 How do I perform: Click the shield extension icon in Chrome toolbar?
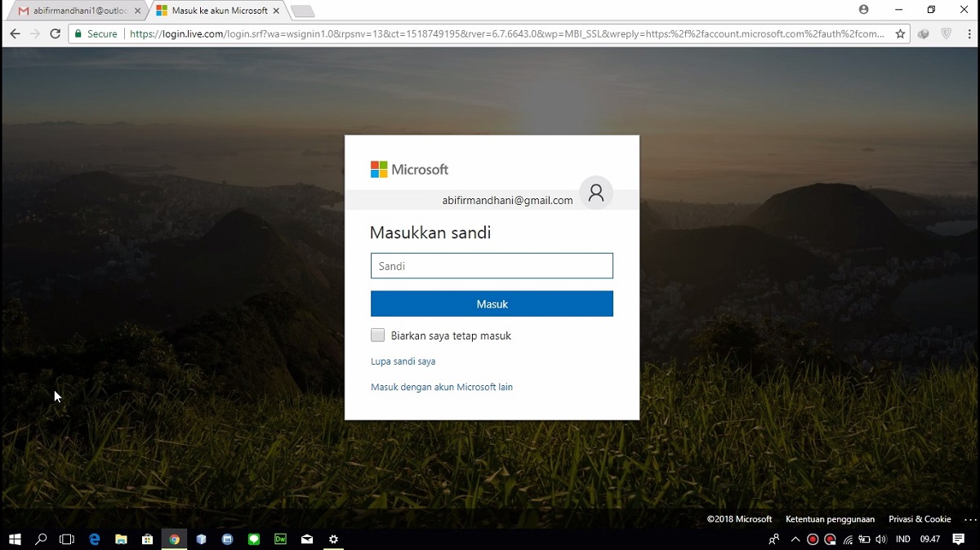tap(947, 34)
